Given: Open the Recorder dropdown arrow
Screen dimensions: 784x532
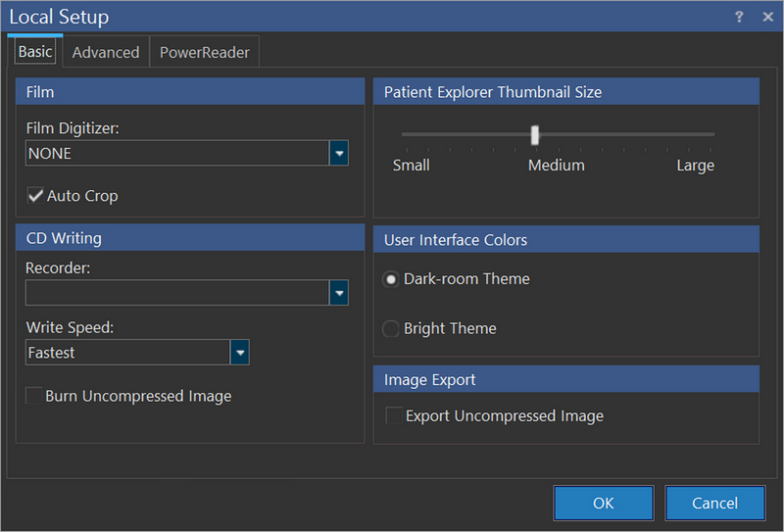Looking at the screenshot, I should (338, 293).
